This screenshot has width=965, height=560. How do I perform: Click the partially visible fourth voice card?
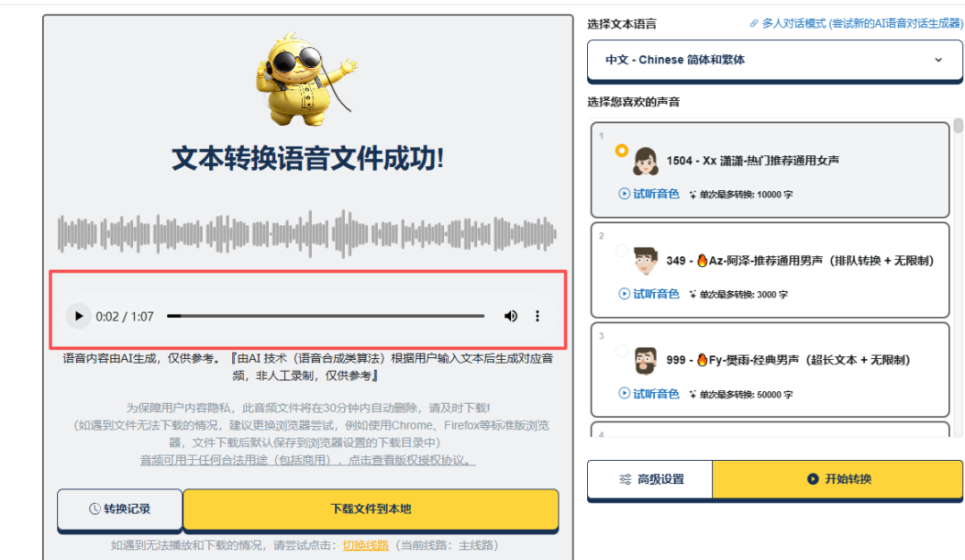pyautogui.click(x=770, y=430)
